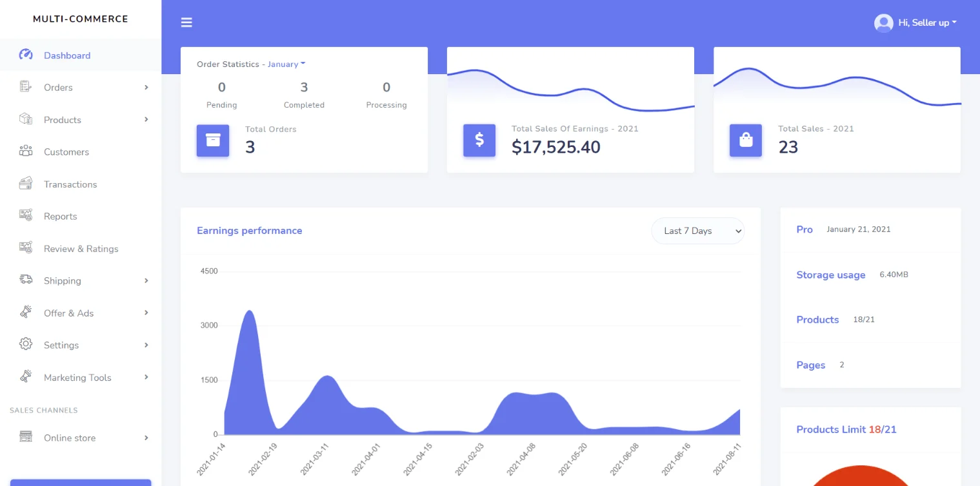Expand the Products submenu chevron
Image resolution: width=980 pixels, height=486 pixels.
(146, 119)
